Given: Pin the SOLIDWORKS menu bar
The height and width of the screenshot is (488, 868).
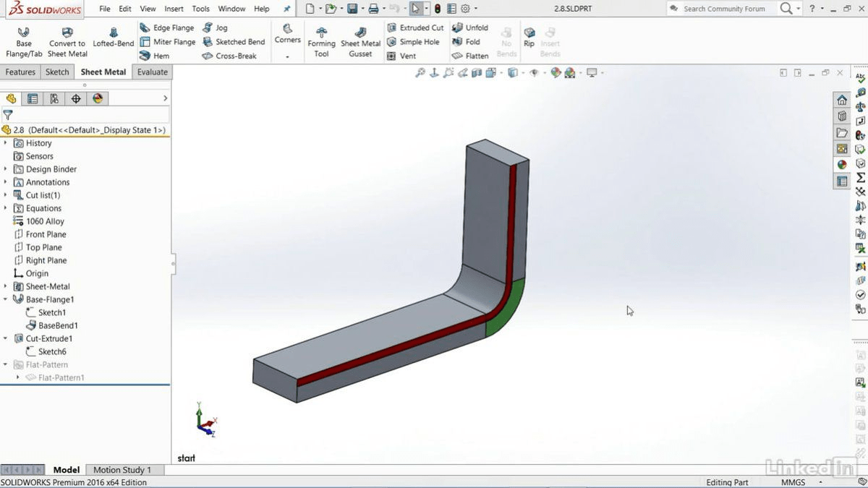Looking at the screenshot, I should tap(287, 9).
